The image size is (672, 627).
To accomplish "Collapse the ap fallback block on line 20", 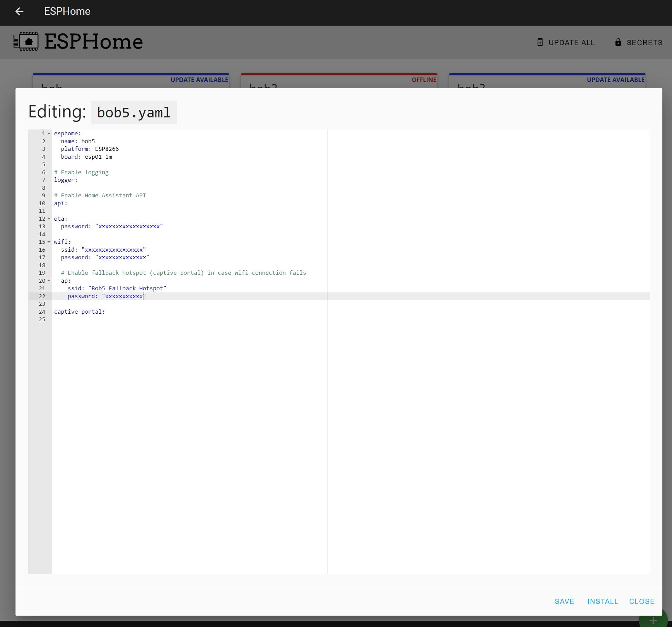I will pos(49,281).
